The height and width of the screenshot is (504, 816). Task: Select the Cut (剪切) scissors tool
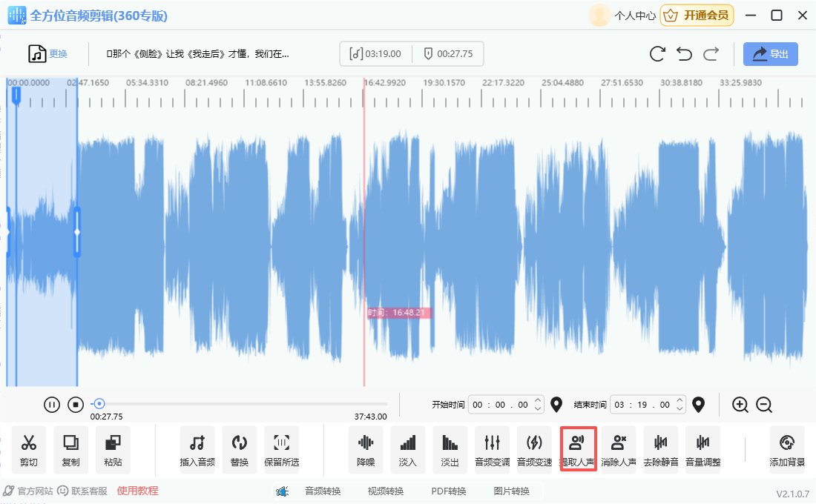pos(29,449)
